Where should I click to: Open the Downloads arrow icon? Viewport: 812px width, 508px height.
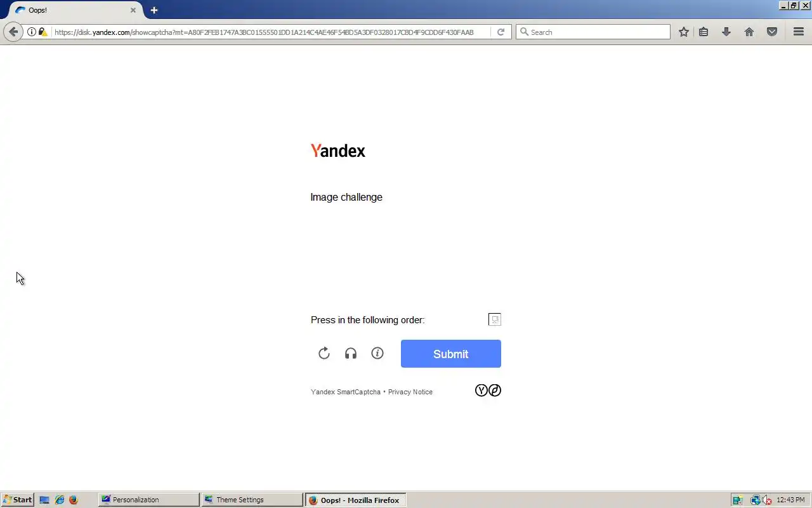[x=726, y=32]
